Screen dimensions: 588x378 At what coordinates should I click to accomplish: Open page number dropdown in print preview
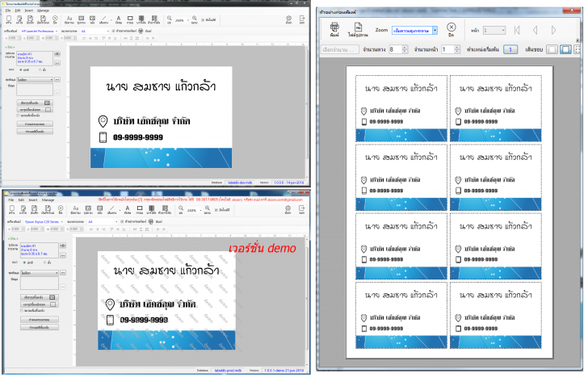pyautogui.click(x=494, y=31)
